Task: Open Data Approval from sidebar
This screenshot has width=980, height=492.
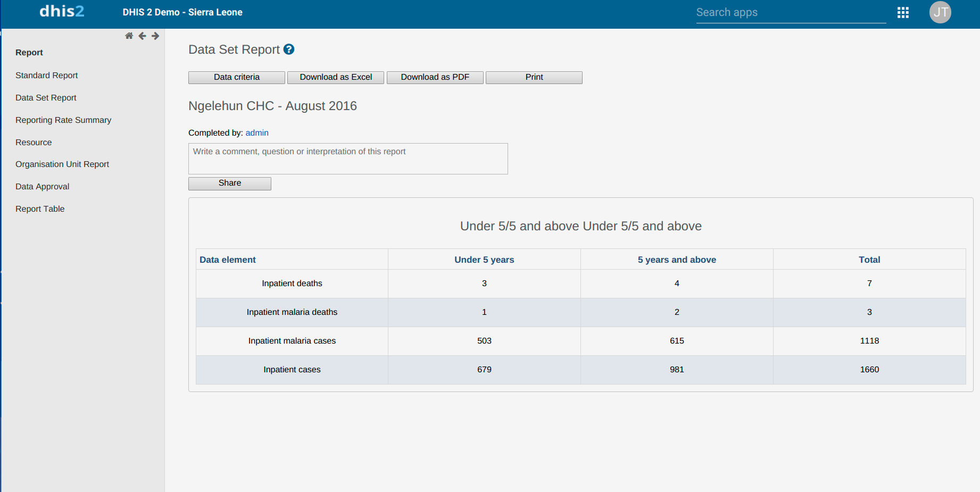Action: click(x=43, y=187)
